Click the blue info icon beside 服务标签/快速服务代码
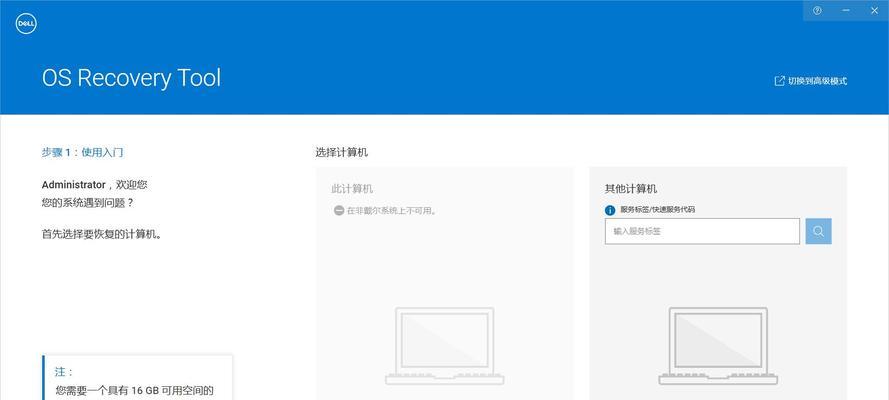 click(610, 210)
